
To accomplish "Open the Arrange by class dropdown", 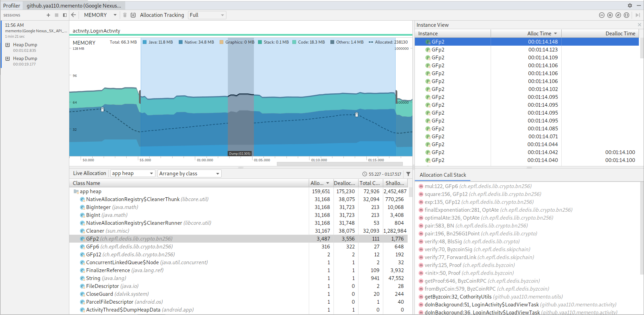I will click(x=189, y=173).
